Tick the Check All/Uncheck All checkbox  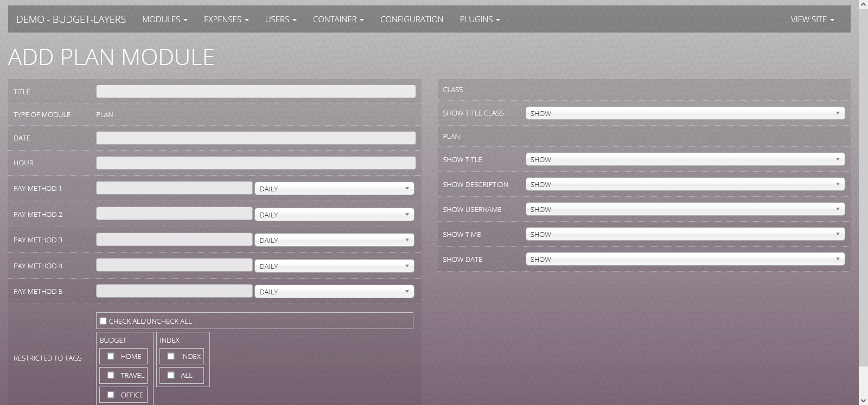click(103, 321)
